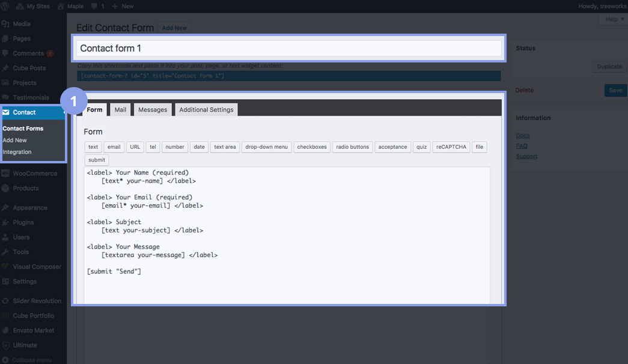Open the + New admin bar menu
The height and width of the screenshot is (364, 628).
[x=123, y=6]
